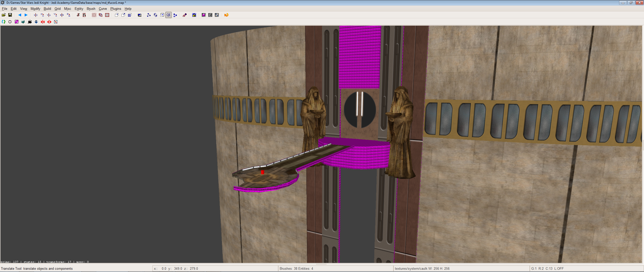Viewport: 644px width, 272px height.
Task: Open a map file with the Open icon
Action: pyautogui.click(x=4, y=15)
